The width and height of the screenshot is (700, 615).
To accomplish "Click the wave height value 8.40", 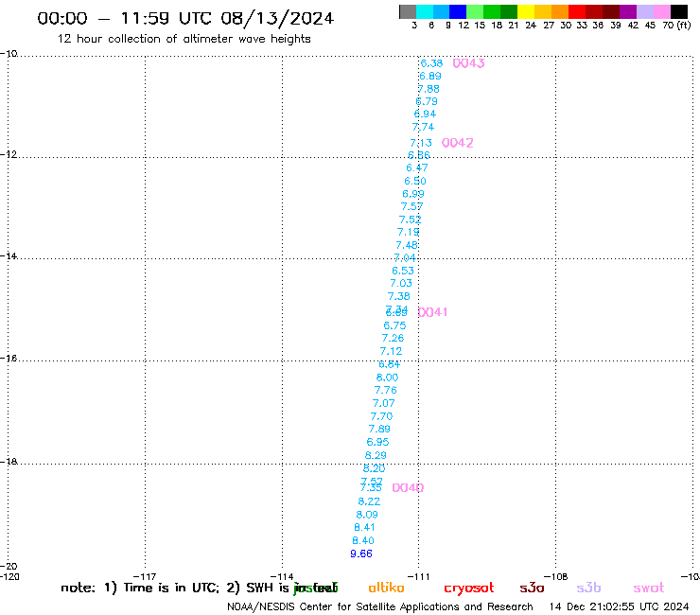I will (363, 540).
